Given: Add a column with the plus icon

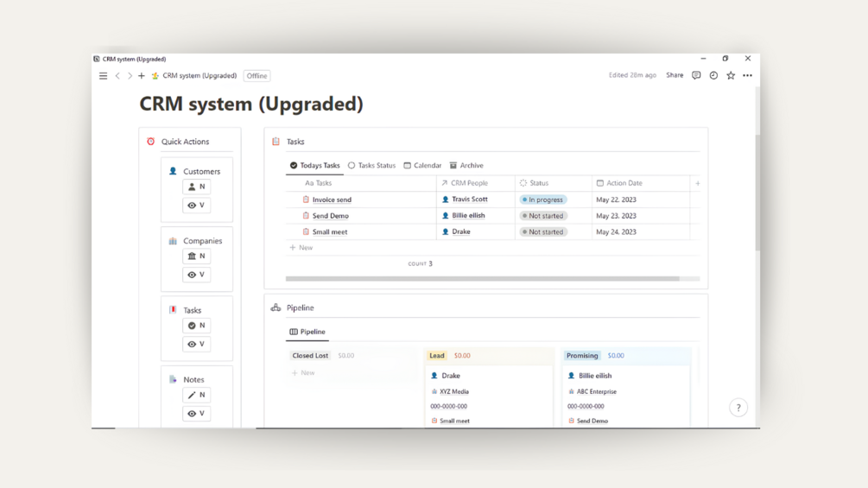Looking at the screenshot, I should 698,183.
